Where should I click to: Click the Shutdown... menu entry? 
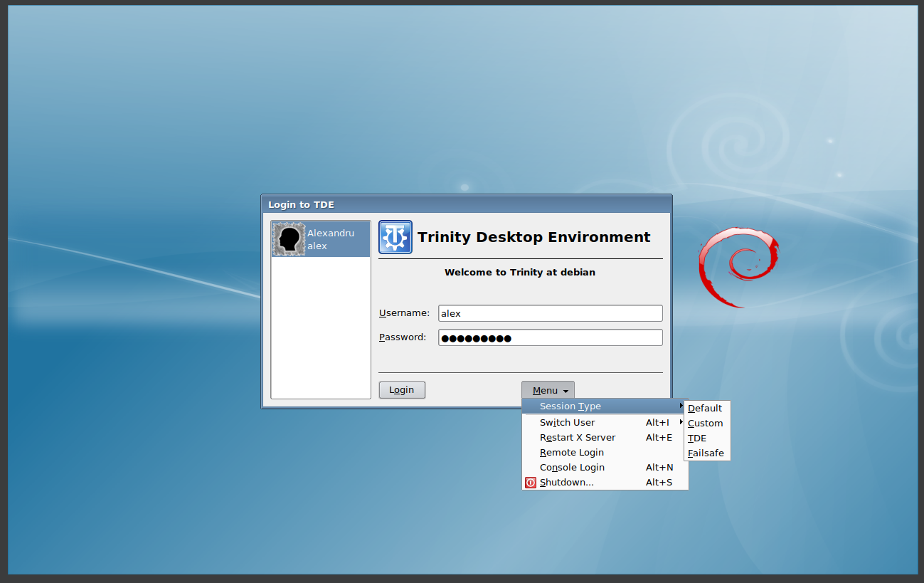(567, 482)
